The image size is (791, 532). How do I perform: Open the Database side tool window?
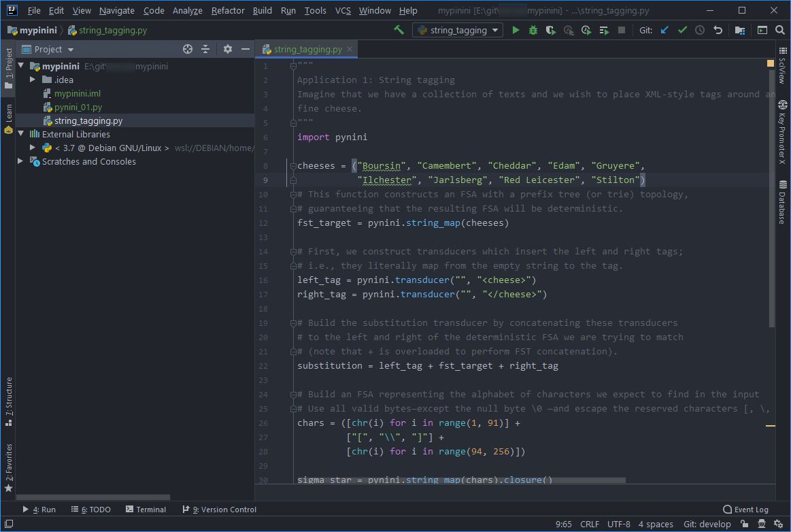(x=782, y=202)
